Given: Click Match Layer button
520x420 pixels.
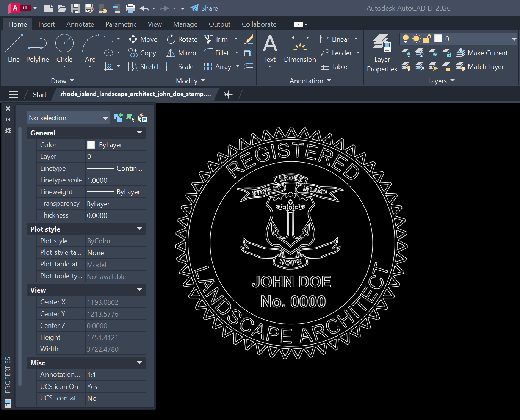Looking at the screenshot, I should click(x=480, y=67).
